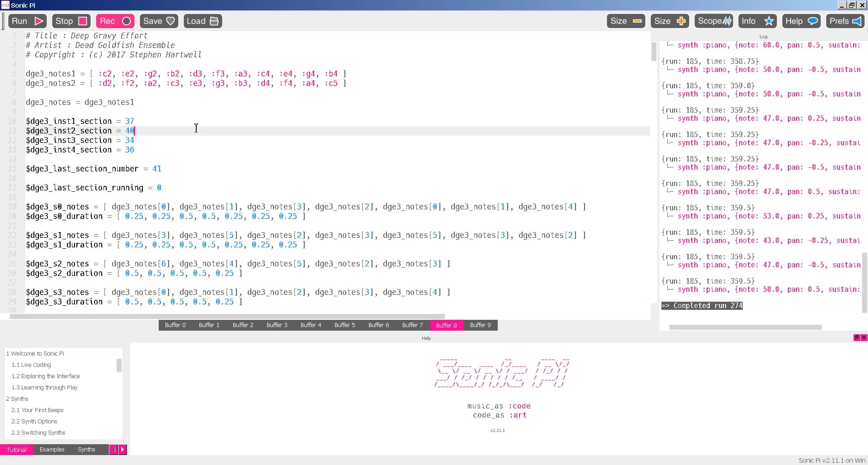Click the Log panel horizontal scrollbar

click(x=745, y=327)
